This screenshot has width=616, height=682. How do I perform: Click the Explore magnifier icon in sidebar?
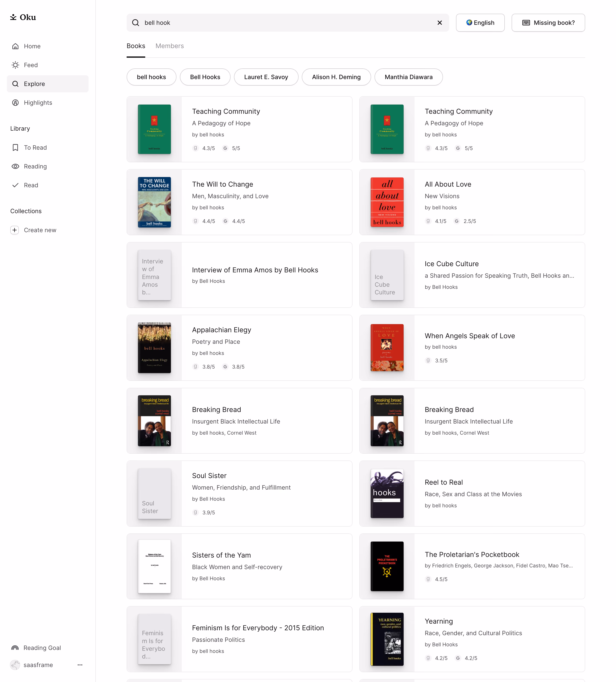click(15, 84)
